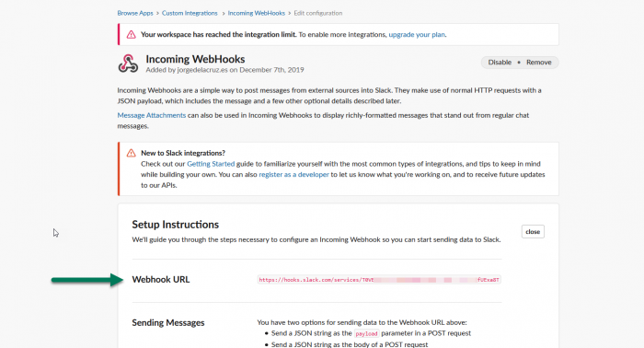Viewport: 644px width, 348px height.
Task: Disable the Incoming WebHooks integration
Action: pos(500,63)
